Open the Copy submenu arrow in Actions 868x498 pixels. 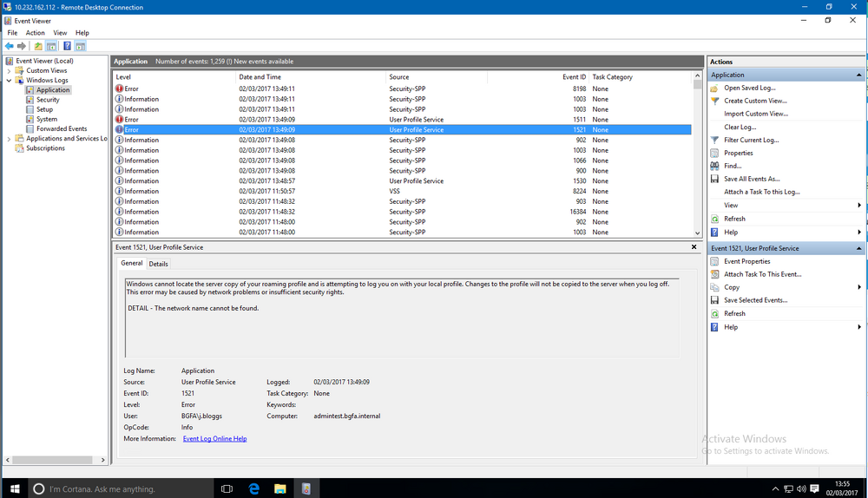(x=859, y=287)
